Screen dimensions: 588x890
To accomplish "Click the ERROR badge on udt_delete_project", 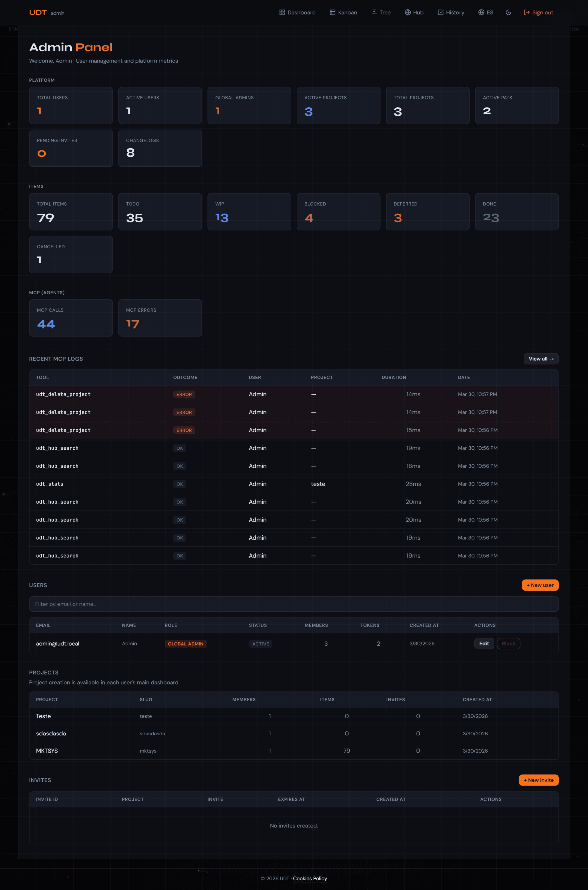I will pos(184,394).
